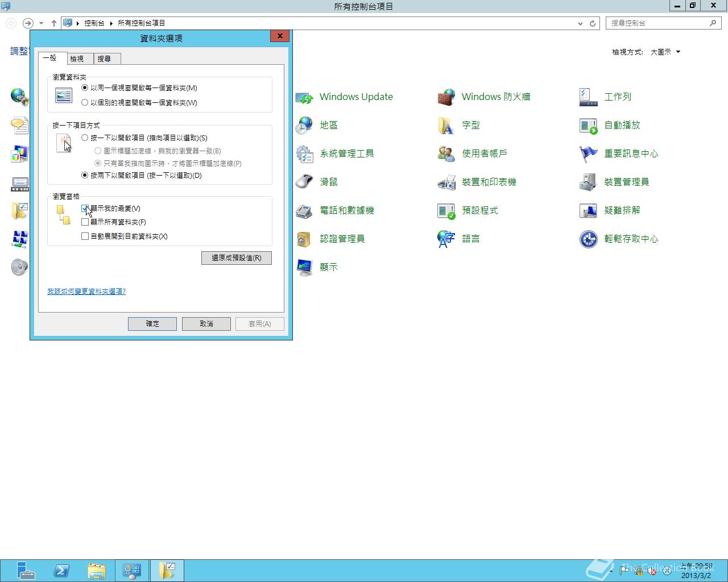Click the 搜尋控制台 search field
Screen dimensions: 728x582
coord(663,23)
